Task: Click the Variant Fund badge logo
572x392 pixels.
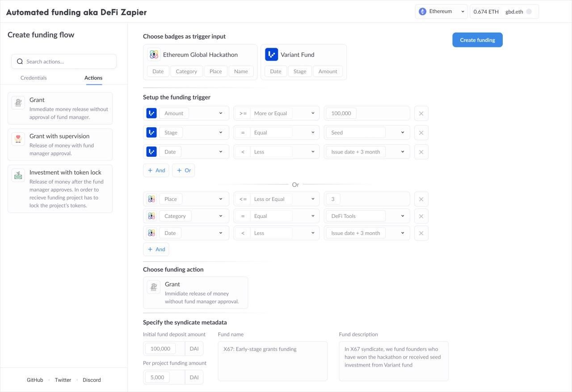Action: [x=272, y=54]
